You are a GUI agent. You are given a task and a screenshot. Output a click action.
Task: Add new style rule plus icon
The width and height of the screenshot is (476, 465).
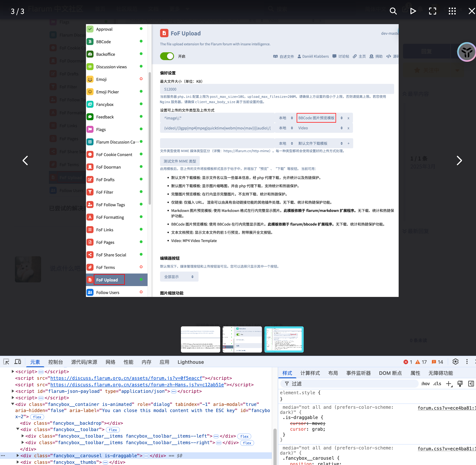pyautogui.click(x=449, y=384)
